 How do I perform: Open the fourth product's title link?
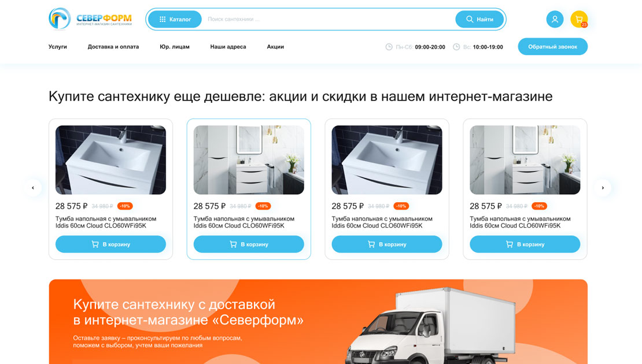point(520,222)
